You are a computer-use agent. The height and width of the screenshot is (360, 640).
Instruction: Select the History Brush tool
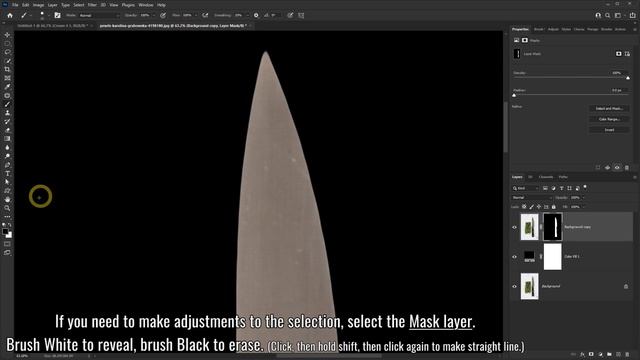7,121
